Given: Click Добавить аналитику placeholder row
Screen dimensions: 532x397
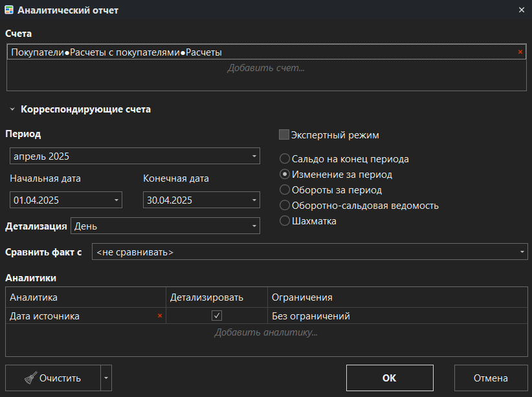Looking at the screenshot, I should coord(265,333).
